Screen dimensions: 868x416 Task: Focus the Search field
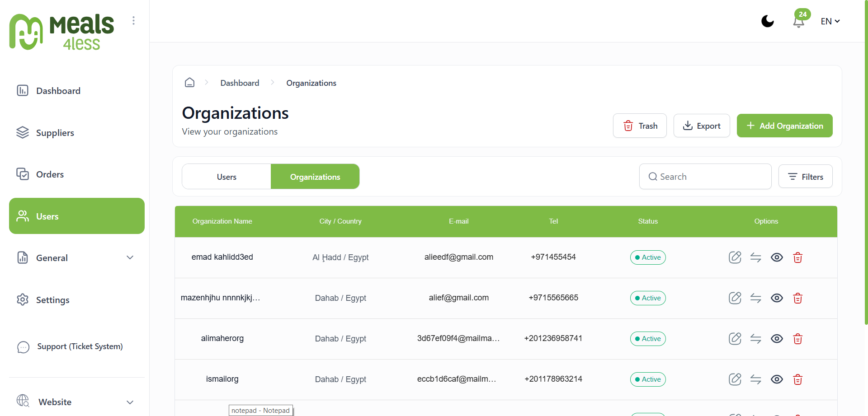pos(705,177)
